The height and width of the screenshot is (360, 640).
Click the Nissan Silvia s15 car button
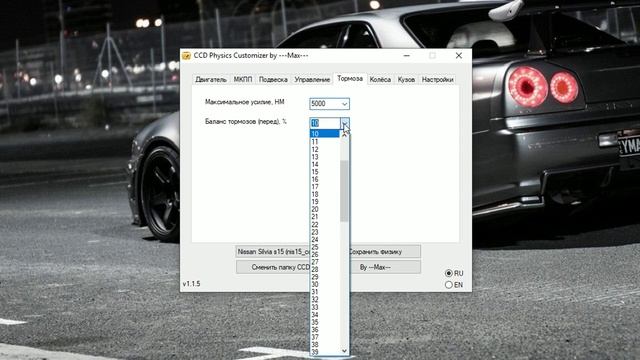coord(273,252)
